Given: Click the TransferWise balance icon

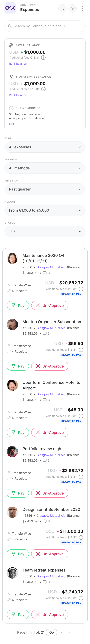Looking at the screenshot, I should [x=11, y=77].
